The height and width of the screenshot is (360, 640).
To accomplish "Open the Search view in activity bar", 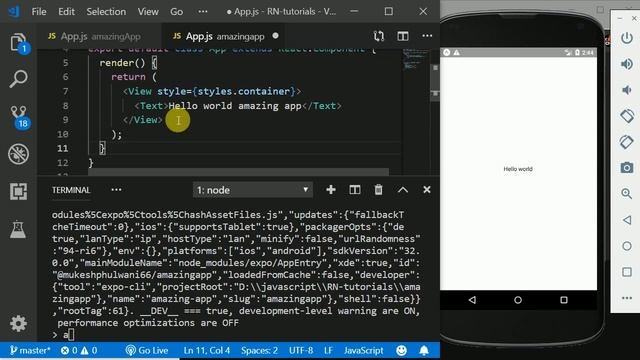I will 18,78.
